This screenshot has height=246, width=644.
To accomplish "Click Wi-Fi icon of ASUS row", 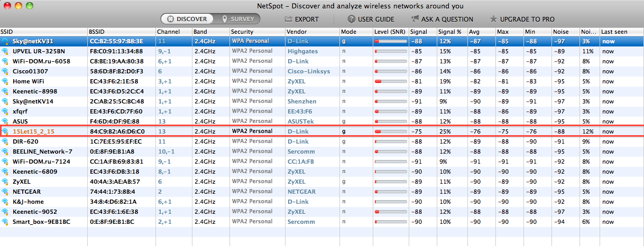I will click(x=5, y=121).
